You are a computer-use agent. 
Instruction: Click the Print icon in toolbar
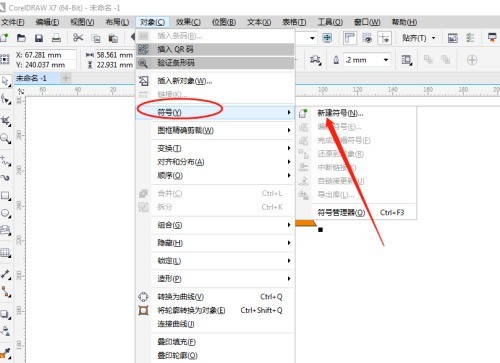(x=56, y=38)
